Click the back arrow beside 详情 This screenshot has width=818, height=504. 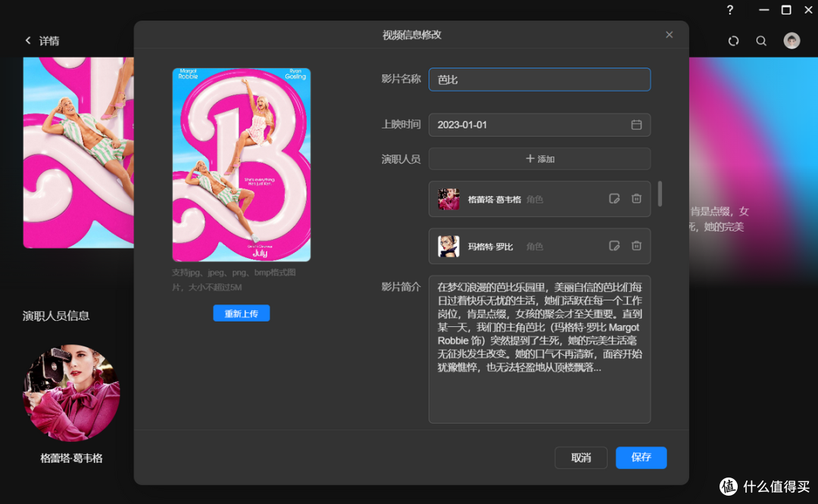click(28, 40)
